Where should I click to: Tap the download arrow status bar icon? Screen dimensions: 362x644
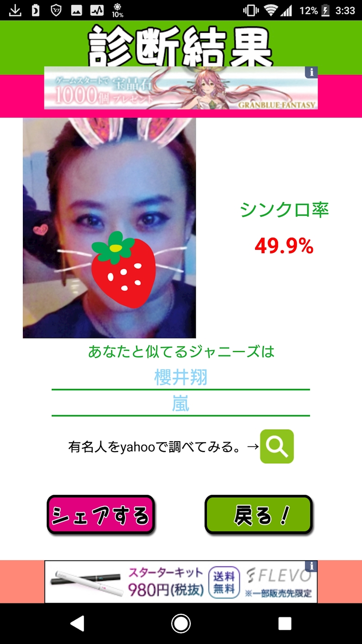pos(15,10)
